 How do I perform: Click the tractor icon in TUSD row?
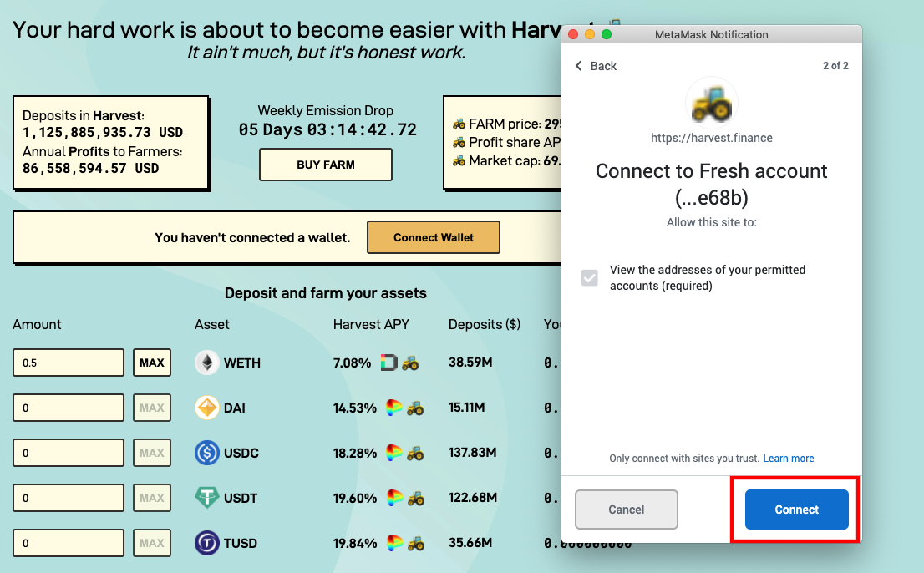(x=415, y=543)
